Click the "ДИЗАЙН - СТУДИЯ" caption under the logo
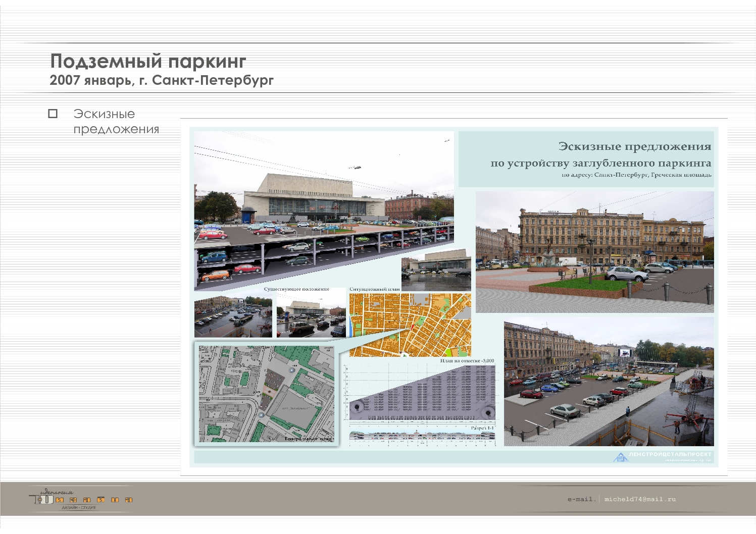Screen dimensions: 756x534 tap(78, 507)
